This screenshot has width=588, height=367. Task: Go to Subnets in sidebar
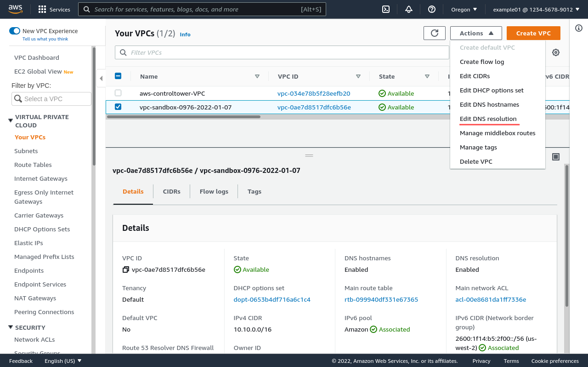coord(26,151)
